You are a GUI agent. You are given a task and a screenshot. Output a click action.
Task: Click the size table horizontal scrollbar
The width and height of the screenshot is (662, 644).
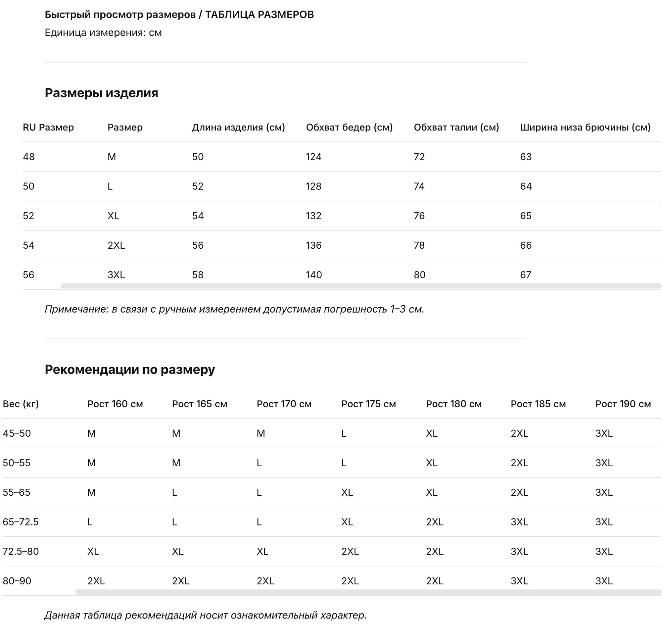pos(360,286)
